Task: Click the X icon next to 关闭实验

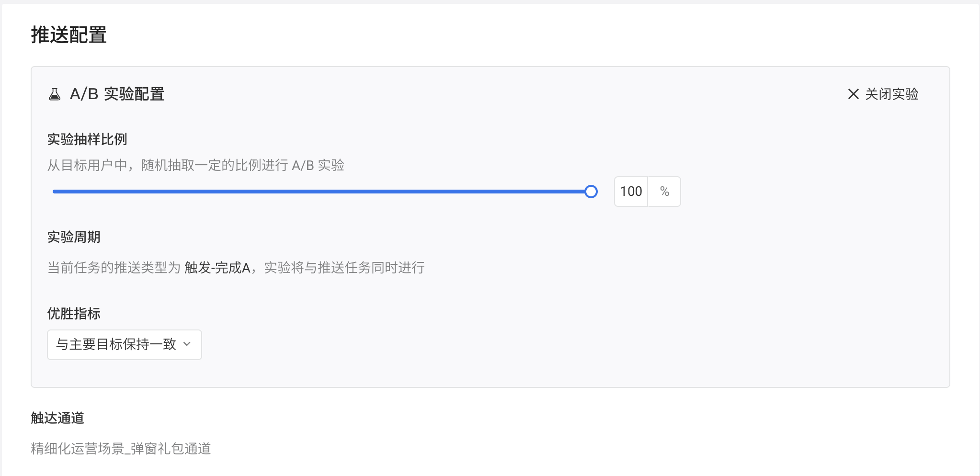Action: pos(853,94)
